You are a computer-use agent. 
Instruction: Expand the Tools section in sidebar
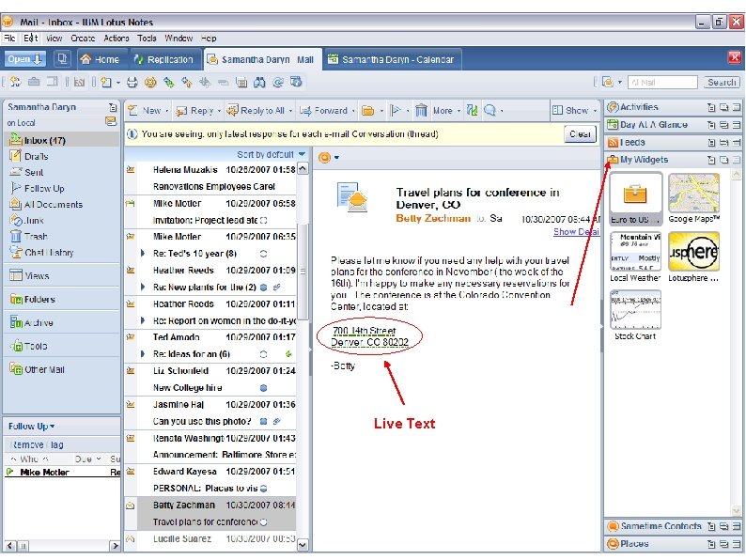coord(35,346)
